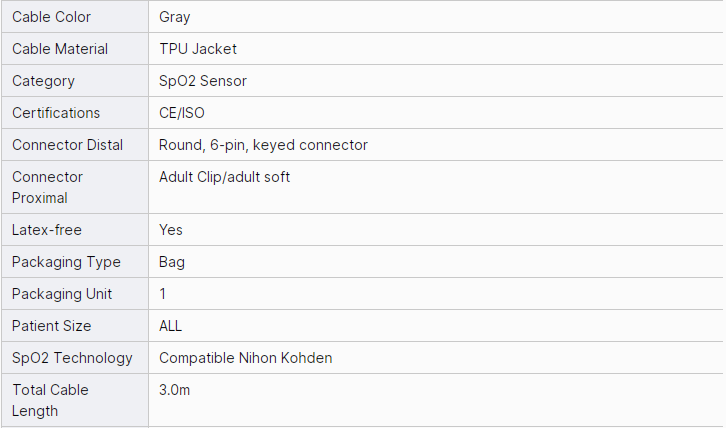Select the CE/ISO certifications value
The height and width of the screenshot is (428, 726).
[x=182, y=113]
